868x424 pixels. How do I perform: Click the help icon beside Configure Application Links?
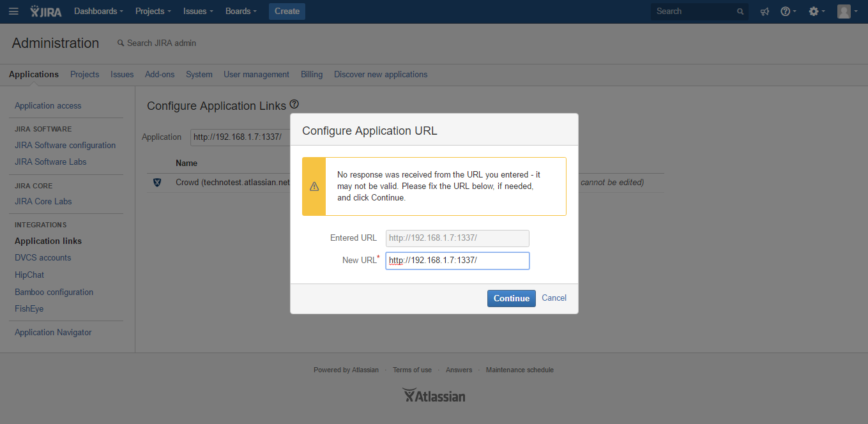point(294,104)
